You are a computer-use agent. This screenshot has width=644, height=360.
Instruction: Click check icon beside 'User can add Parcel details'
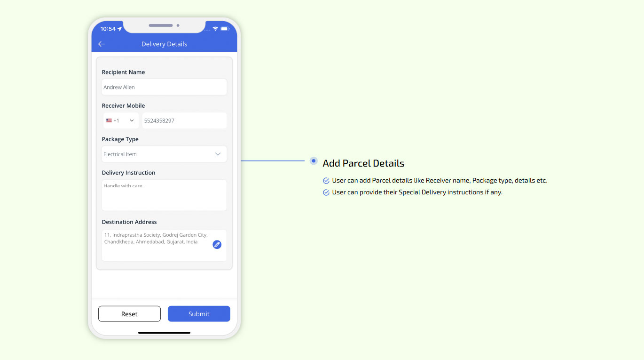coord(326,181)
